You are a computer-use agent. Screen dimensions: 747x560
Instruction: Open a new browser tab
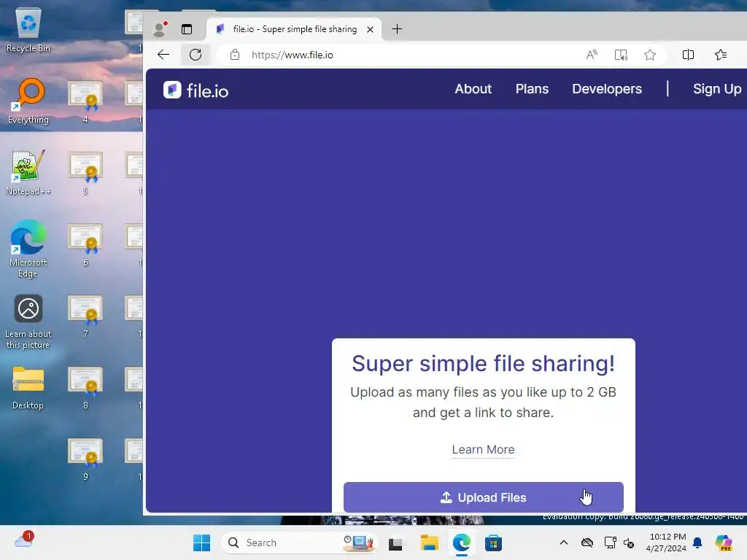[x=397, y=29]
